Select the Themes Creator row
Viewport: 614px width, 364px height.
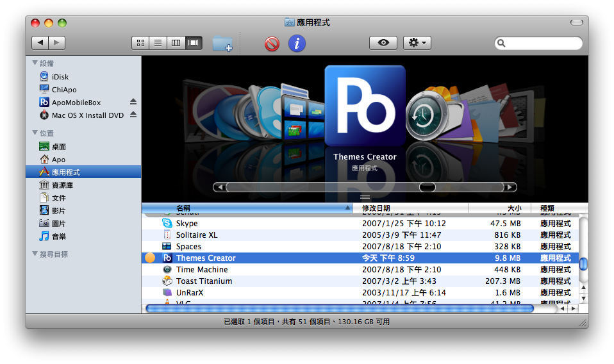click(360, 258)
